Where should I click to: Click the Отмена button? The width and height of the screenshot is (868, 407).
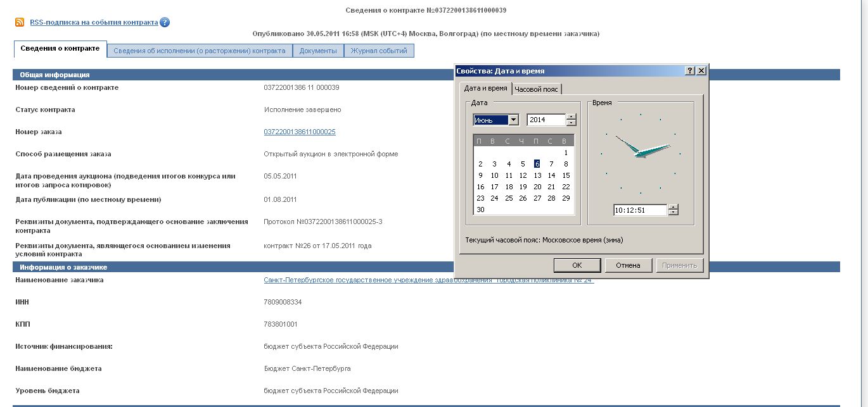629,265
